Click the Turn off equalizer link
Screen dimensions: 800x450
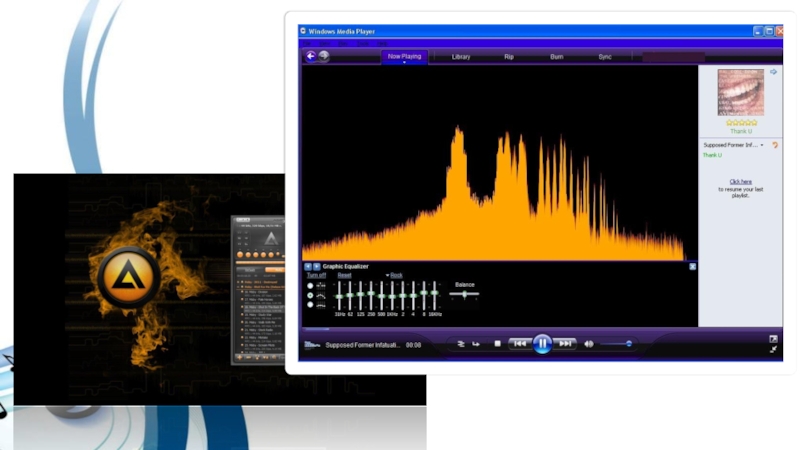(x=316, y=276)
